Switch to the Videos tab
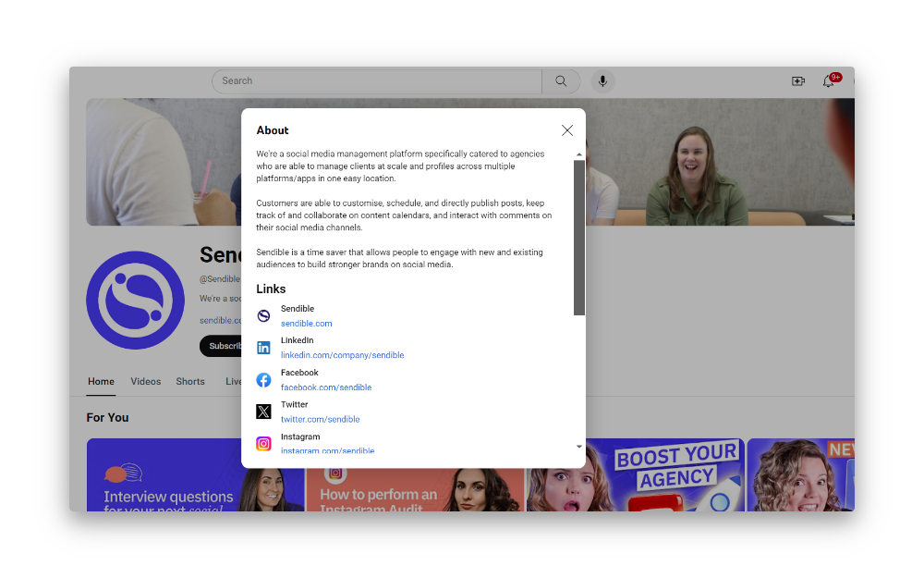This screenshot has height=578, width=924. 146,382
